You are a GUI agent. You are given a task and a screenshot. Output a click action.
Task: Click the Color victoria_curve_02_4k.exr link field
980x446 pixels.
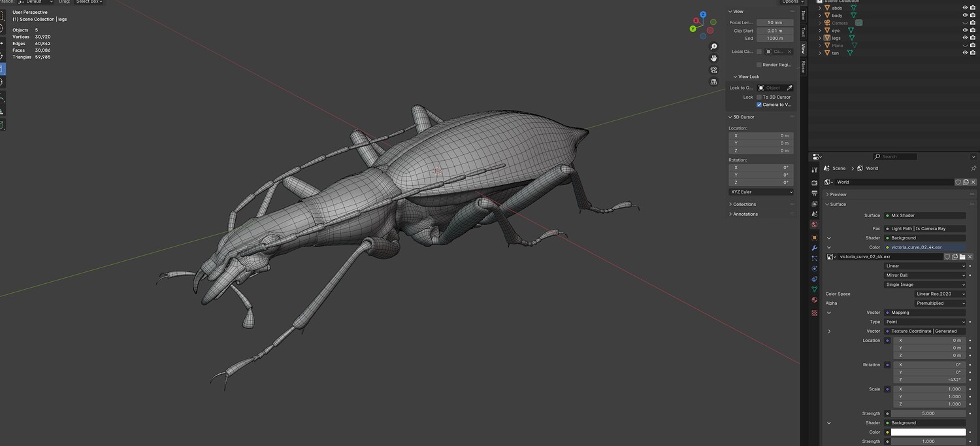(924, 247)
